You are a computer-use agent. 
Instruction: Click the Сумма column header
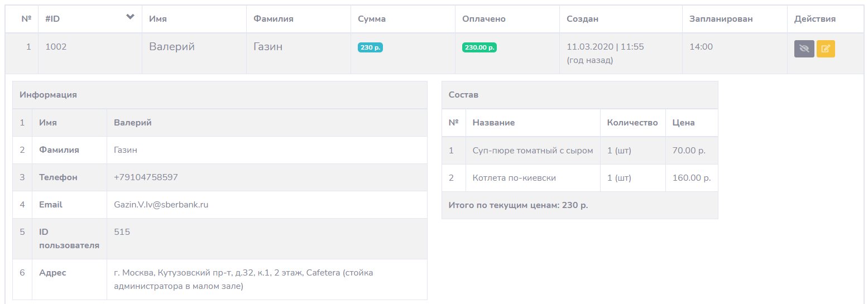pos(372,19)
